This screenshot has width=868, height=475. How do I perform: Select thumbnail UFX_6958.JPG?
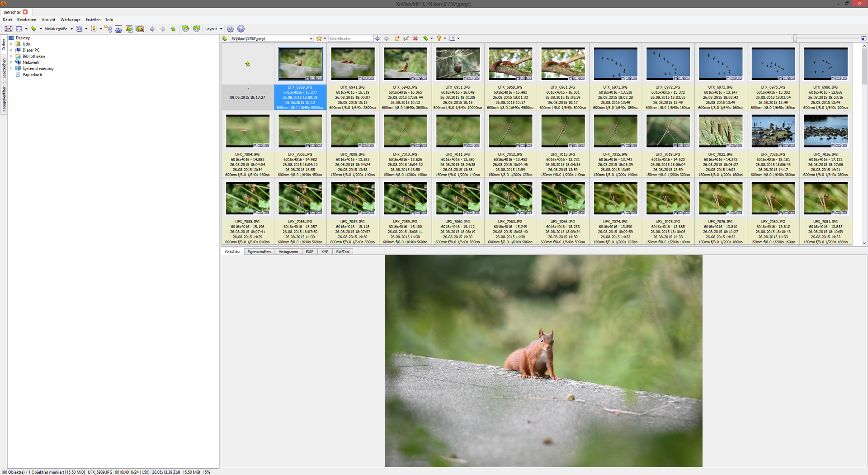click(510, 64)
